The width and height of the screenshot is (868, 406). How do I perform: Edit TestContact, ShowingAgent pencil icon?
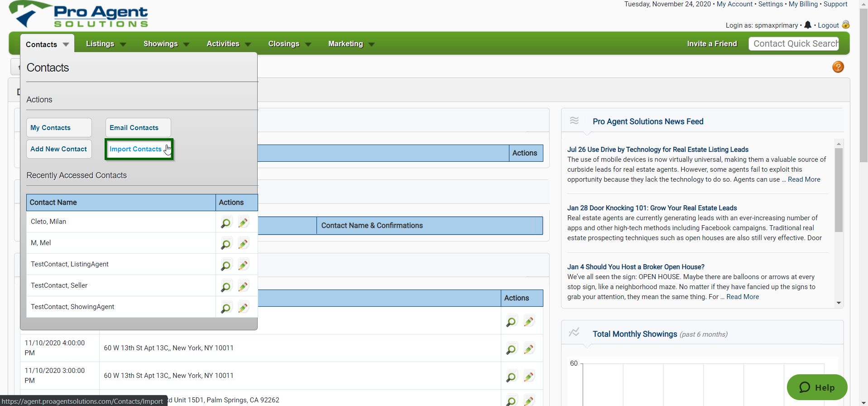(x=243, y=308)
